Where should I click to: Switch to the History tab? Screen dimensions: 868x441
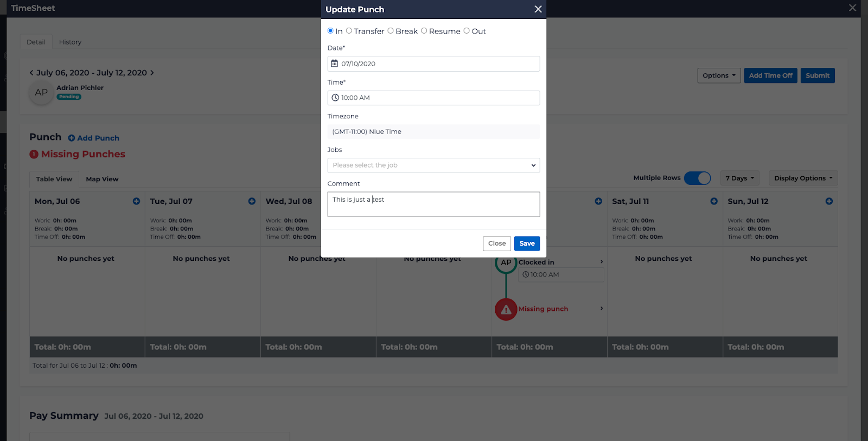click(70, 42)
